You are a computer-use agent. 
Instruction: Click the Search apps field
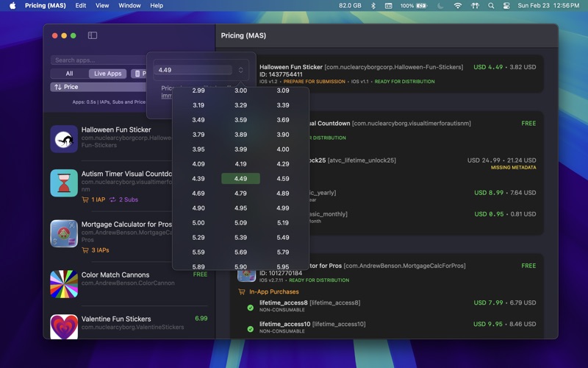tap(98, 60)
